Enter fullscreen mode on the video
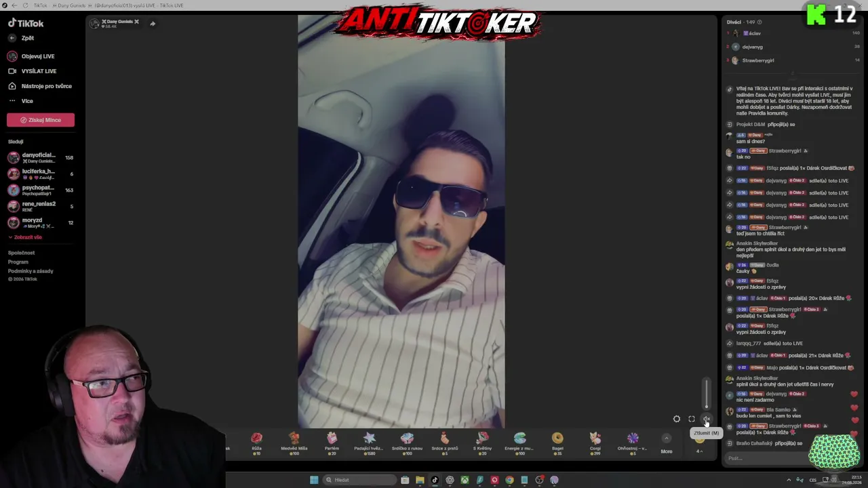Image resolution: width=868 pixels, height=488 pixels. [x=692, y=420]
